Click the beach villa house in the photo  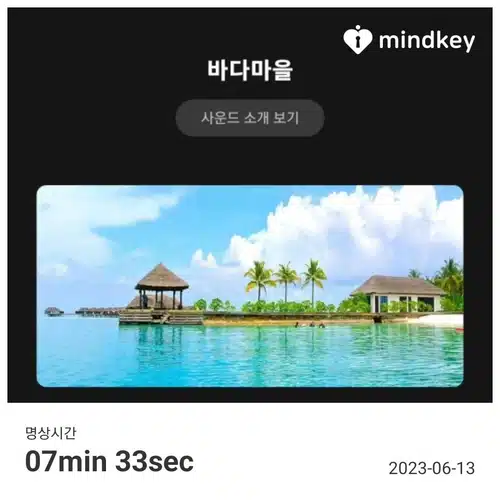(399, 294)
